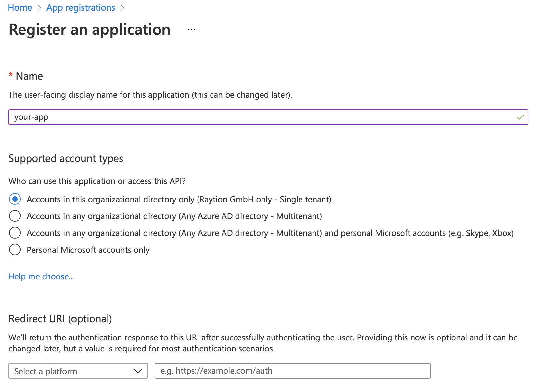Open the "Select a platform" dropdown

(x=78, y=371)
